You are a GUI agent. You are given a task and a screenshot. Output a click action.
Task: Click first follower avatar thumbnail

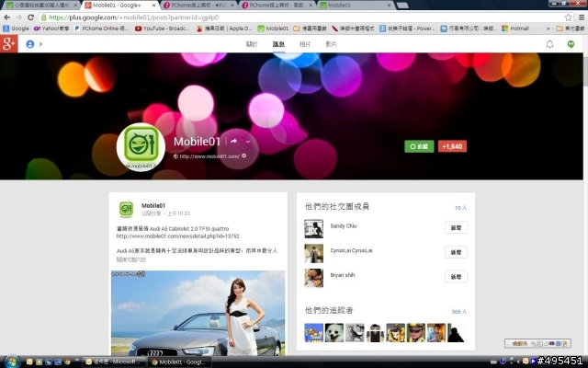click(x=314, y=333)
